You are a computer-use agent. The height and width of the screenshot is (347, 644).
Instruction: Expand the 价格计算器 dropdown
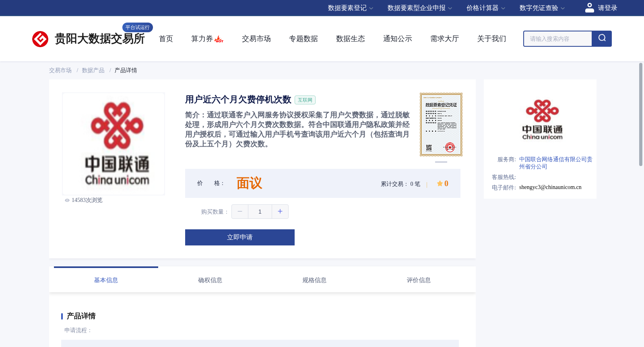pyautogui.click(x=486, y=8)
